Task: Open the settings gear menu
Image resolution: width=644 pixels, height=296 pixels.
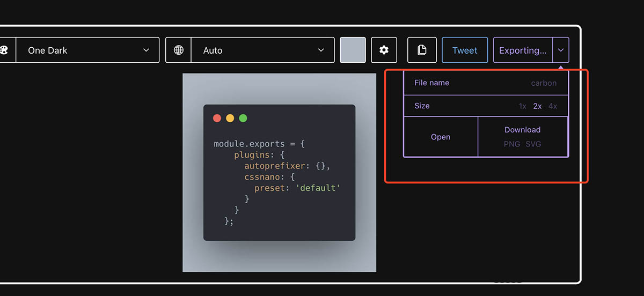Action: click(x=384, y=50)
